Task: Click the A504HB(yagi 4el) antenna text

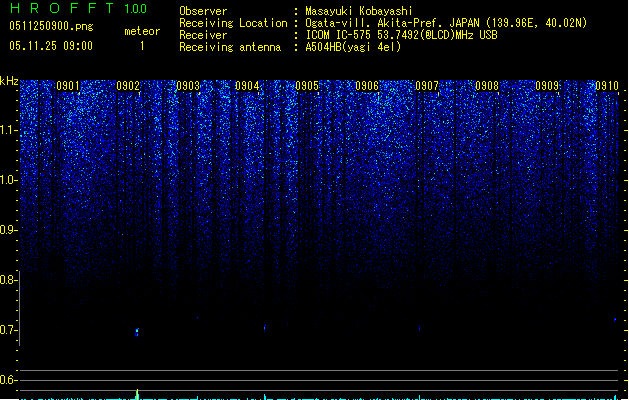Action: (x=353, y=47)
